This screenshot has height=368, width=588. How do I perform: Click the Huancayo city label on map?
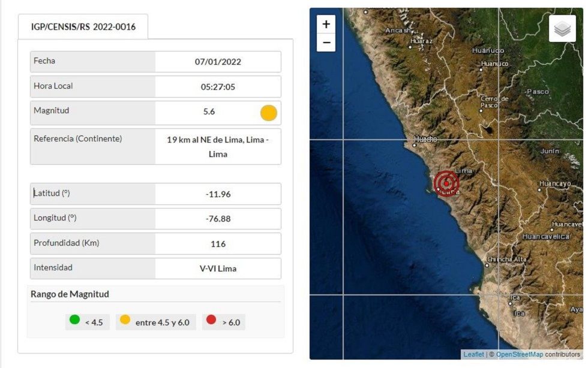click(x=554, y=184)
